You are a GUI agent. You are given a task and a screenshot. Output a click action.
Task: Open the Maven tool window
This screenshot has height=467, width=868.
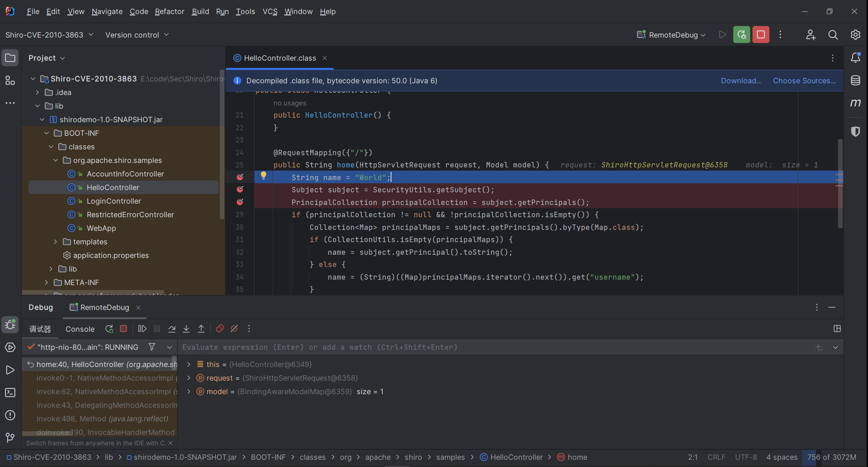855,103
